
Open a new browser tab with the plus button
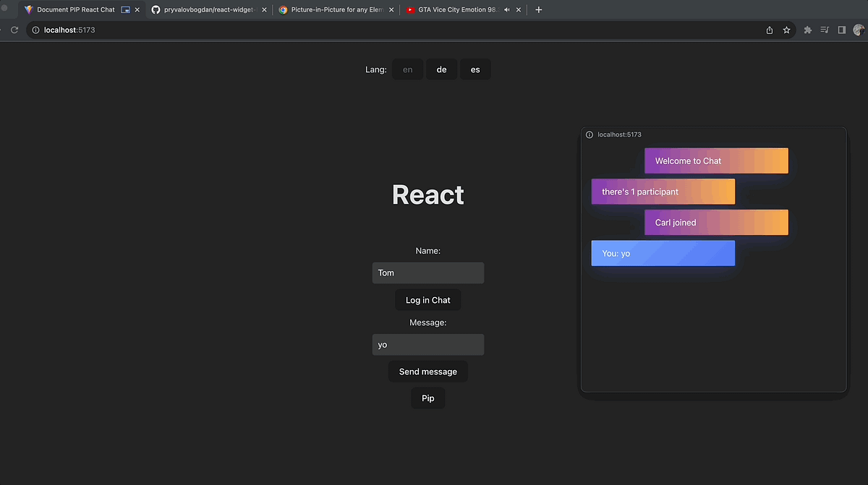pos(538,9)
